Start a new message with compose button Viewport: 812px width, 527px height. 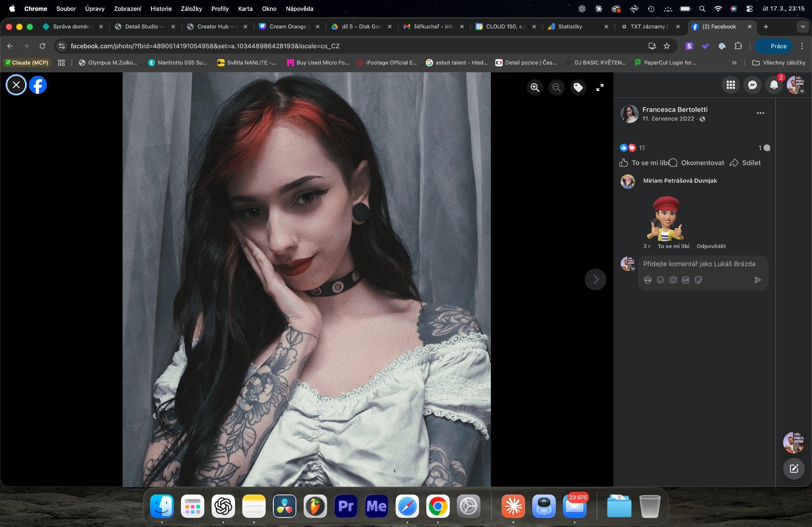tap(794, 469)
